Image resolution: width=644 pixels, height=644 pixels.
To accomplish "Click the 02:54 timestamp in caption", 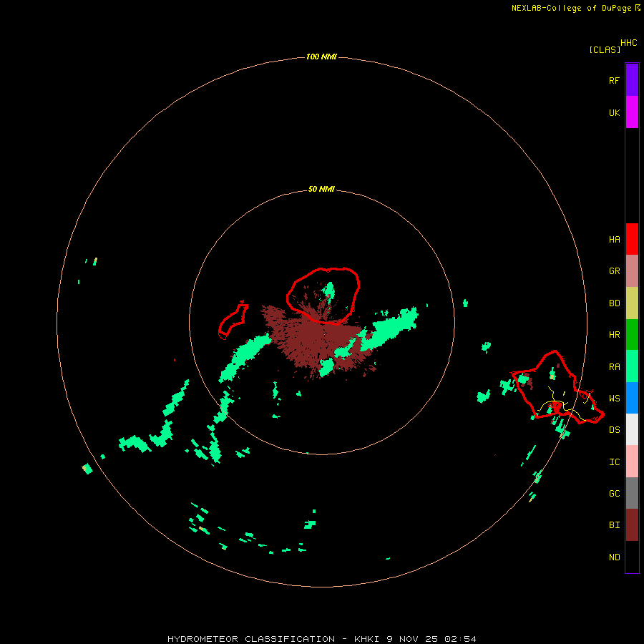I will [460, 639].
